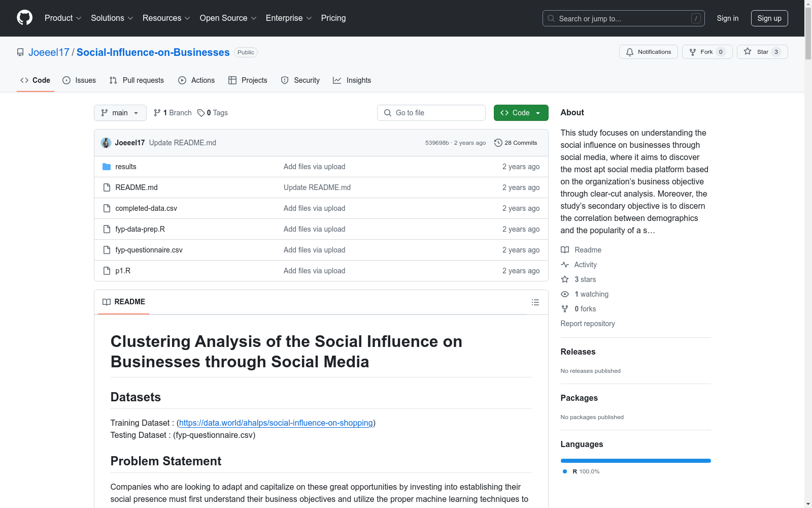812x508 pixels.
Task: Click the fyp-questionnaire.csv file icon
Action: pyautogui.click(x=107, y=250)
